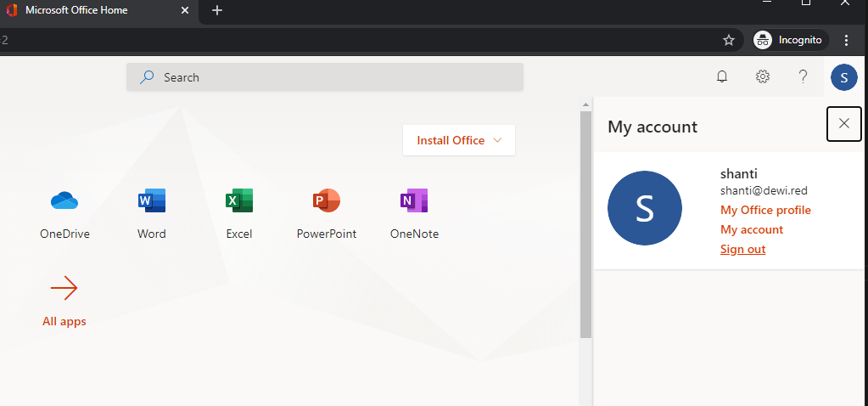Open the settings gear icon
The image size is (868, 406).
(763, 77)
